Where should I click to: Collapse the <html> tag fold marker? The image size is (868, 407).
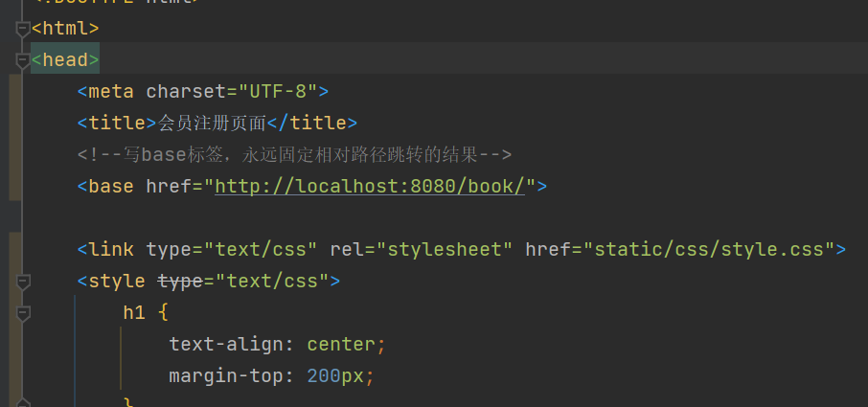pyautogui.click(x=23, y=29)
